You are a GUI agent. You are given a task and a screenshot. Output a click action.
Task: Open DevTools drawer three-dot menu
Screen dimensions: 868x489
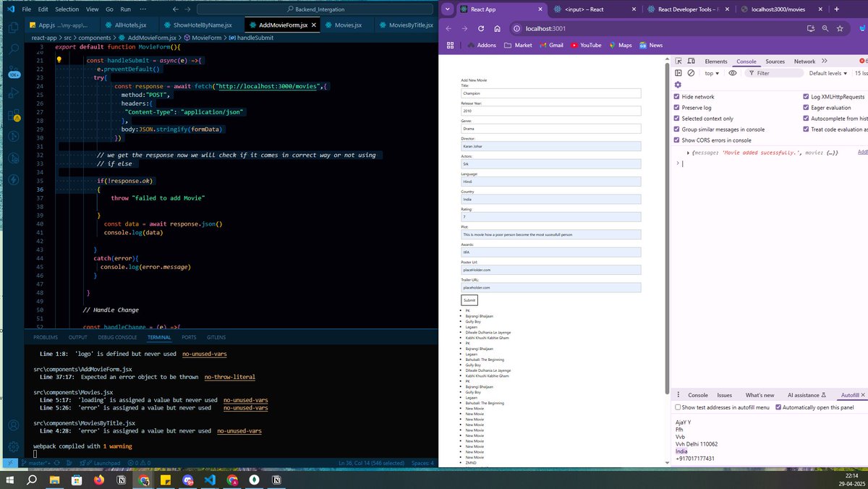[x=678, y=395]
